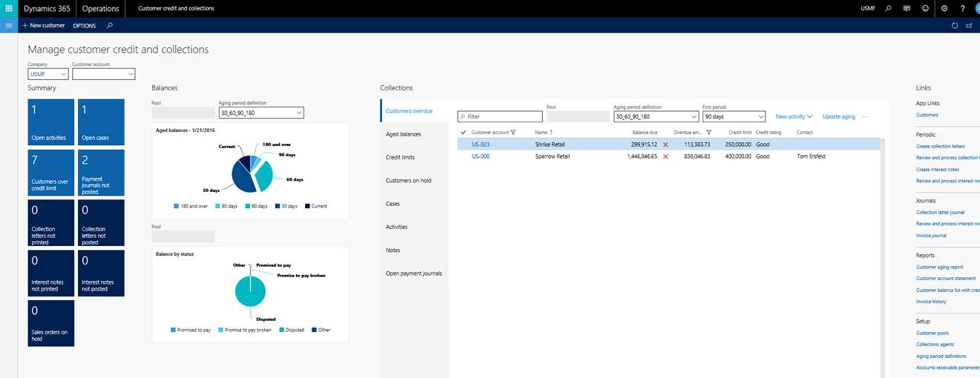Click the 180 and over legend swatch
The height and width of the screenshot is (378, 980).
176,206
